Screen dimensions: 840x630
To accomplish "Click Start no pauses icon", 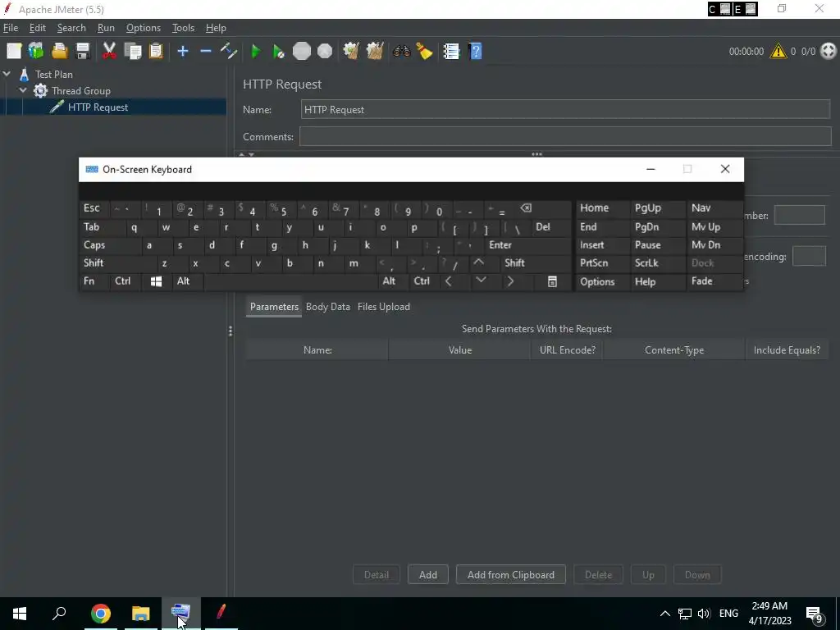I will [x=279, y=52].
